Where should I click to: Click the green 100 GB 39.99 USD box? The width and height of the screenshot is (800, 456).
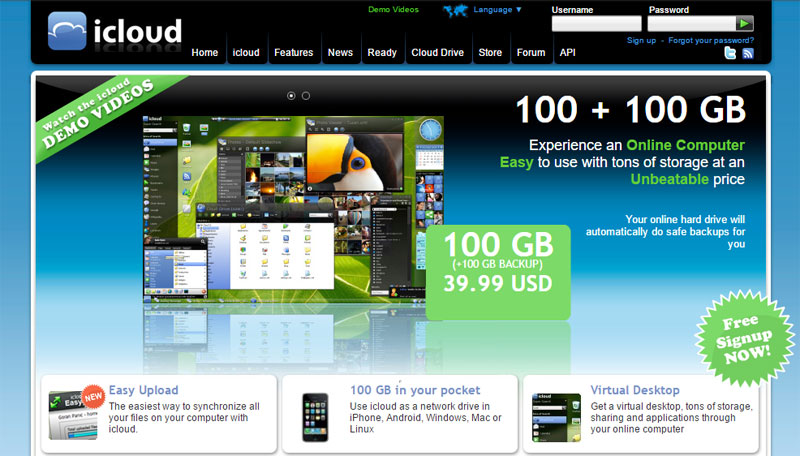click(x=498, y=272)
